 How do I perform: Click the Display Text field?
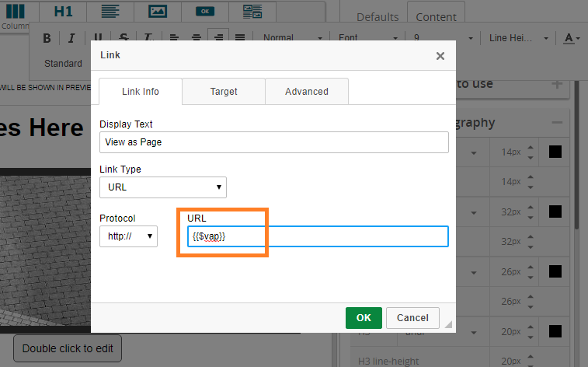273,142
